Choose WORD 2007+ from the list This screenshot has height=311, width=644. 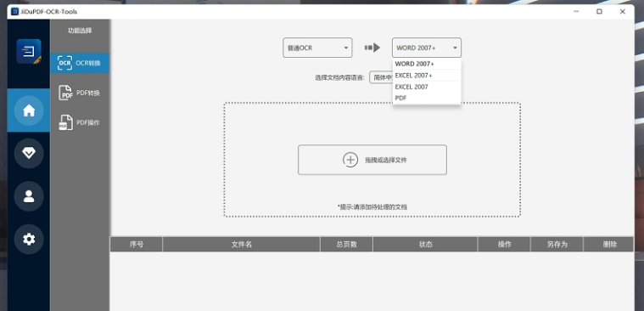(427, 64)
